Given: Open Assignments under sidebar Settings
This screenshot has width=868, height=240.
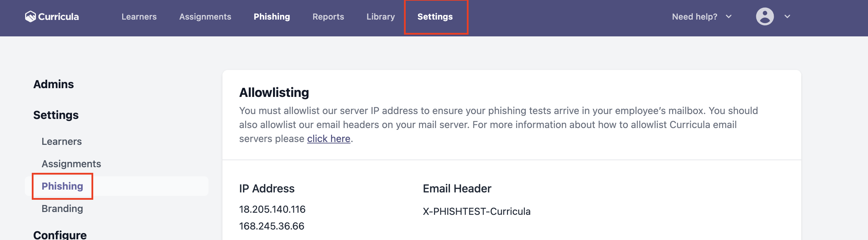Looking at the screenshot, I should [71, 164].
